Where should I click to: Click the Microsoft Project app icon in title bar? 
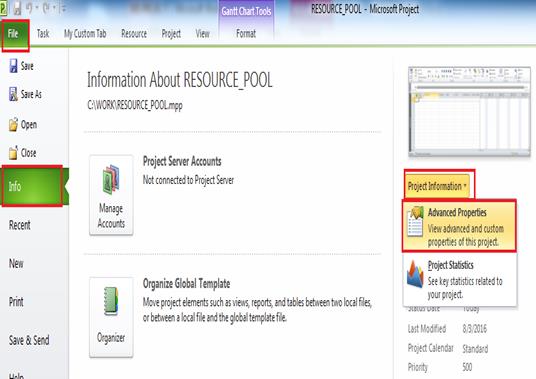pos(3,9)
